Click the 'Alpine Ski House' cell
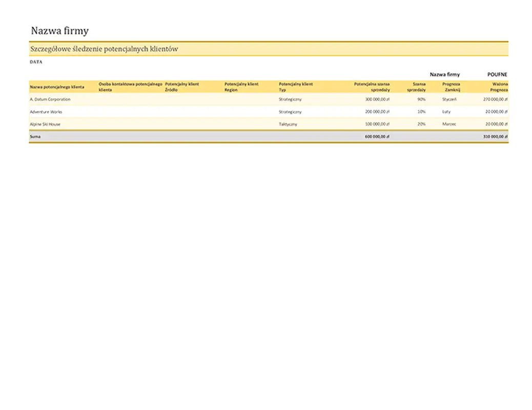The height and width of the screenshot is (410, 532). pos(45,124)
